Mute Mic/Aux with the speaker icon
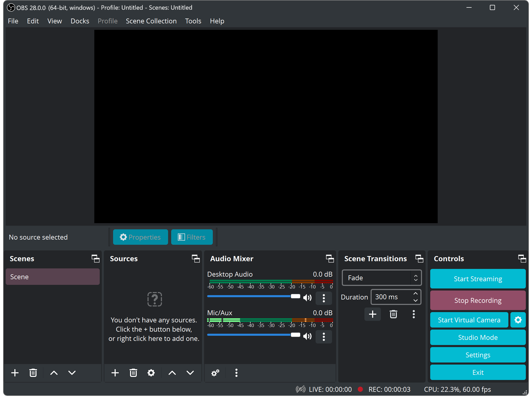This screenshot has width=532, height=399. pos(307,336)
